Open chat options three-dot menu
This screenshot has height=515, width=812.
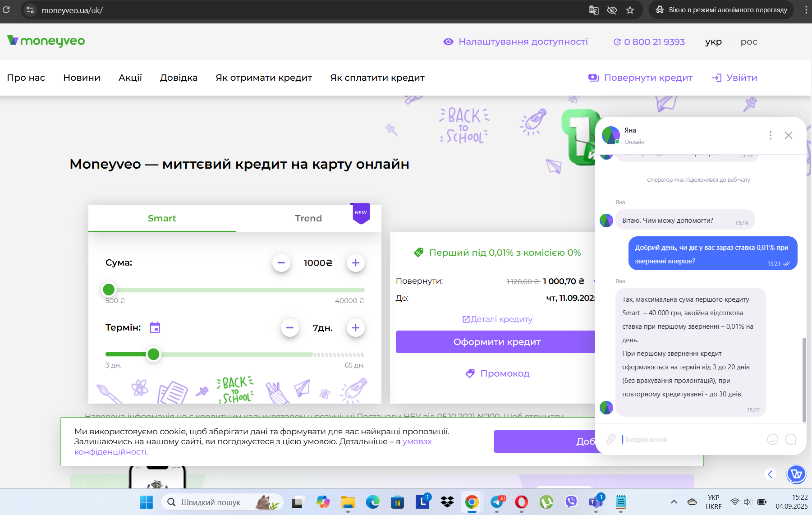pyautogui.click(x=771, y=135)
